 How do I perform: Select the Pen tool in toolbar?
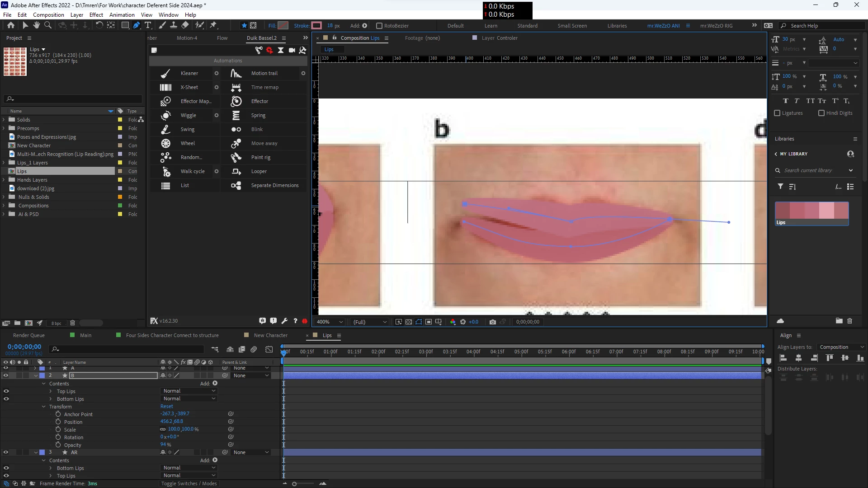pyautogui.click(x=136, y=25)
